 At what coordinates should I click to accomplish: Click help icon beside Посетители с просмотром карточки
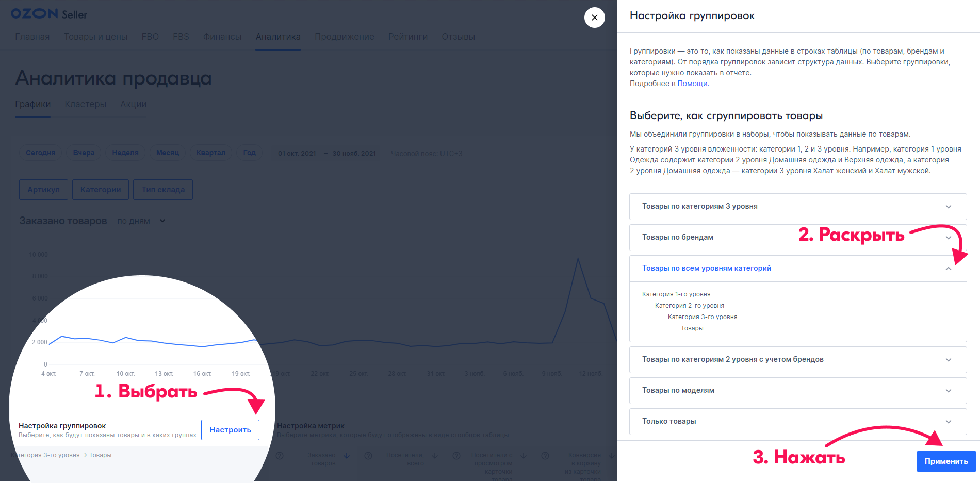click(x=456, y=456)
